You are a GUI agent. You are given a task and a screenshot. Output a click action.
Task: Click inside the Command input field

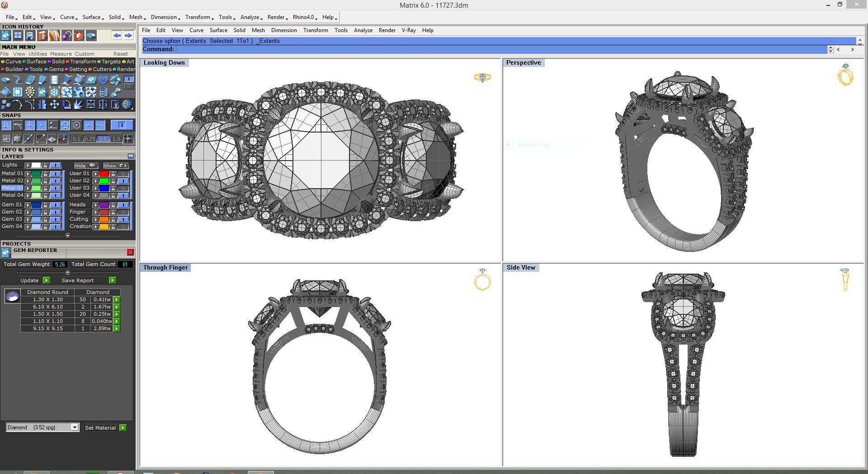[271, 49]
